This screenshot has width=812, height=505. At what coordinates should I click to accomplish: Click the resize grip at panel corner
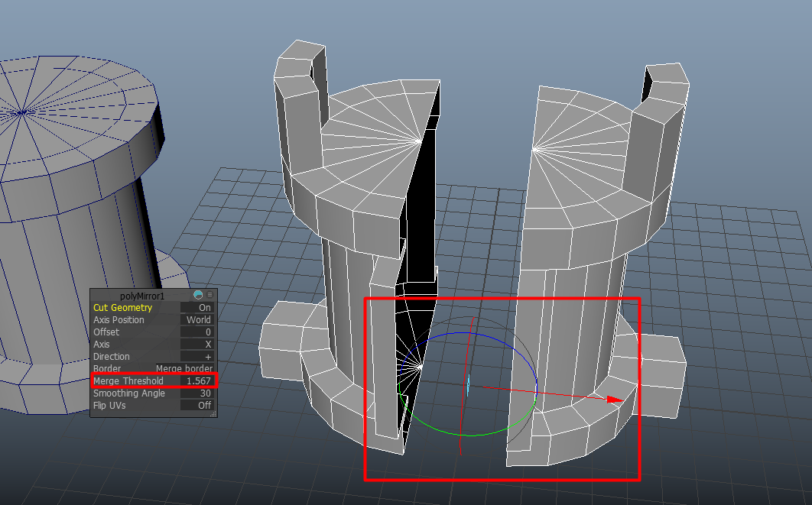click(213, 413)
